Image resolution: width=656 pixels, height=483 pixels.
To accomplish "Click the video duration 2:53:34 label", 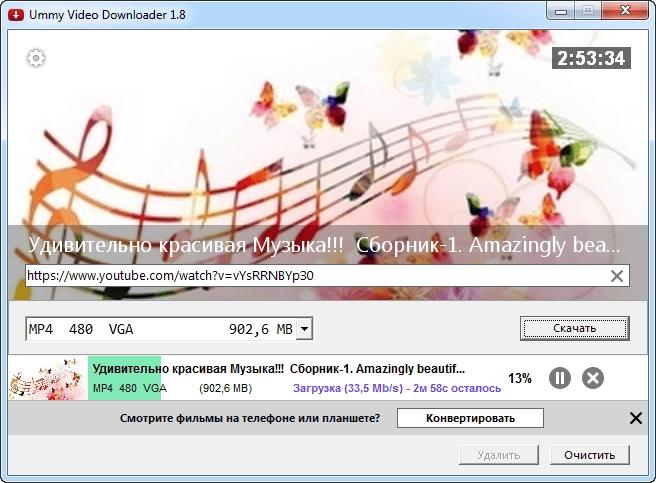I will pyautogui.click(x=591, y=58).
